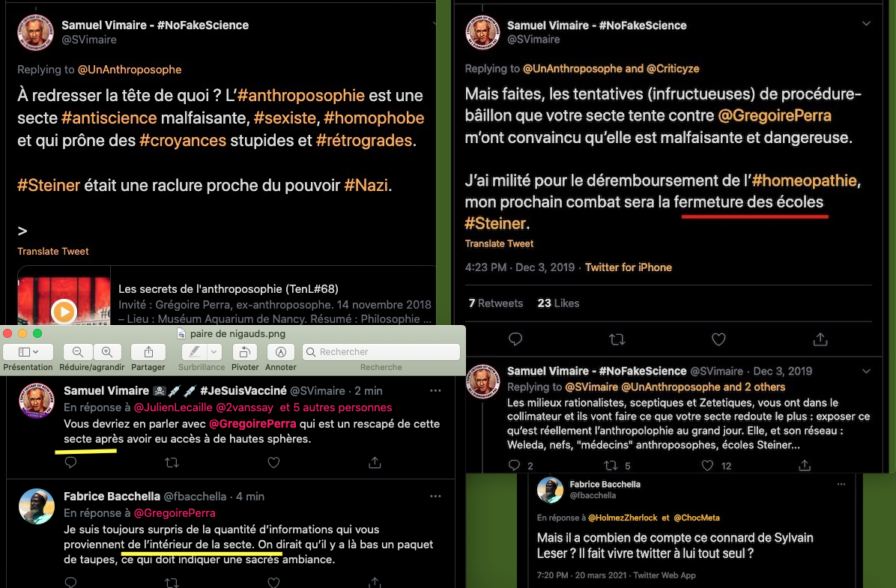Reply to the fermeture des écoles tweet
This screenshot has height=588, width=896.
(515, 339)
